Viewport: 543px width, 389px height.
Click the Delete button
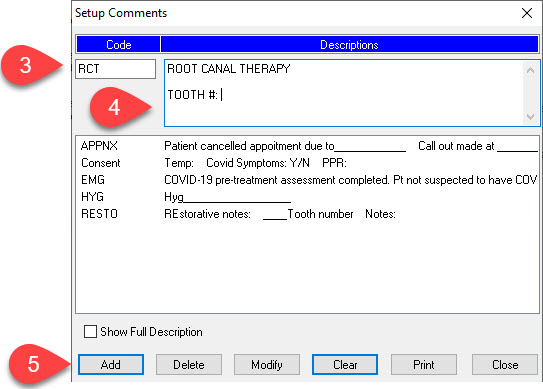pos(189,364)
